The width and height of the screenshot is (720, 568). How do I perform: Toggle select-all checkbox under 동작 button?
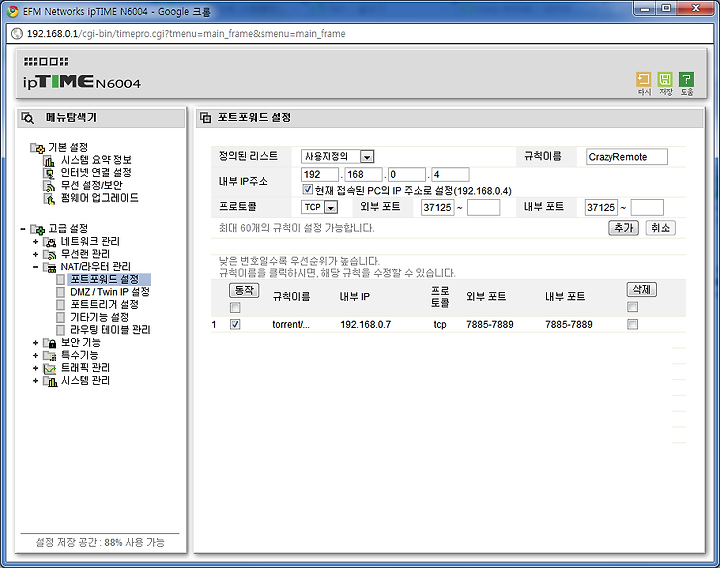coord(235,307)
